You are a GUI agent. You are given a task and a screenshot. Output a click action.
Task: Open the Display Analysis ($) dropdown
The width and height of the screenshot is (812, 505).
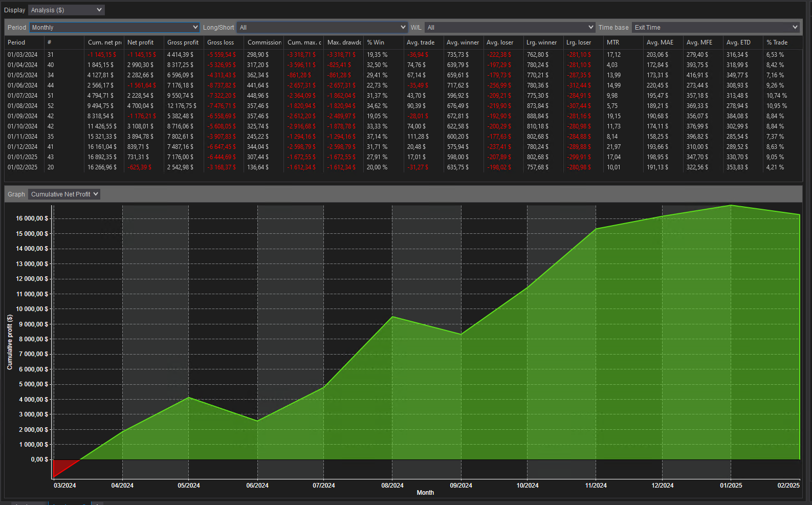pyautogui.click(x=66, y=10)
